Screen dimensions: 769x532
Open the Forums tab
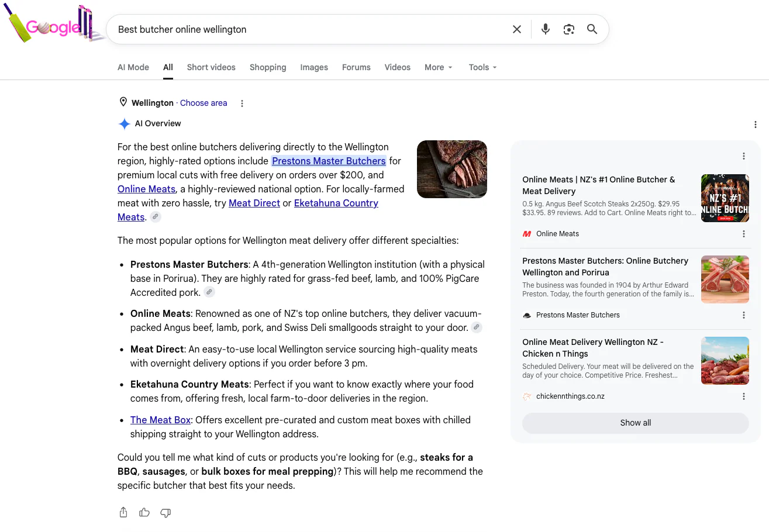click(356, 67)
